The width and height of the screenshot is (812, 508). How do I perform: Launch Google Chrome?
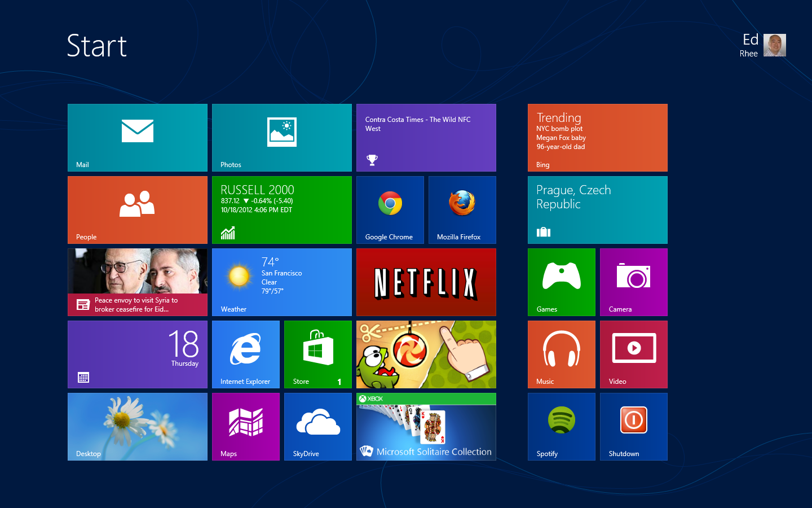click(x=390, y=210)
